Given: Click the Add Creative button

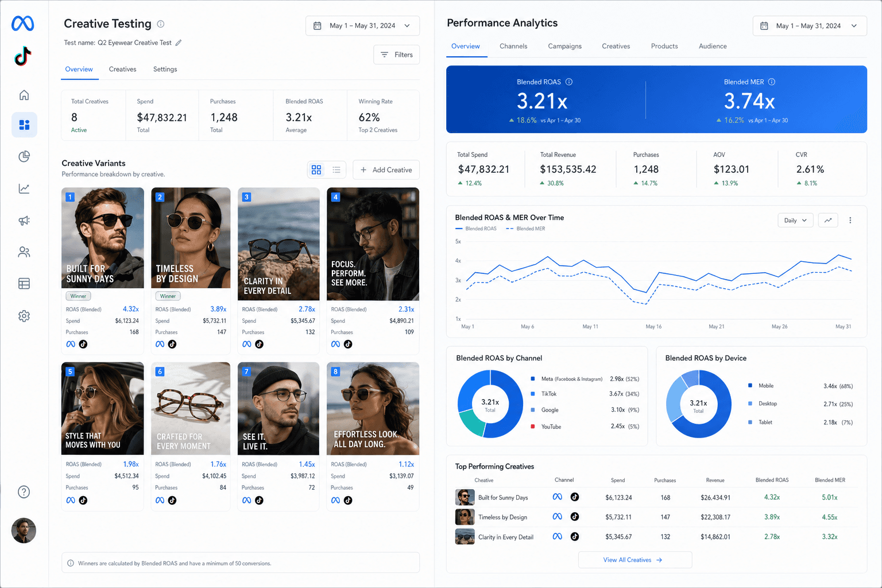Looking at the screenshot, I should point(386,170).
